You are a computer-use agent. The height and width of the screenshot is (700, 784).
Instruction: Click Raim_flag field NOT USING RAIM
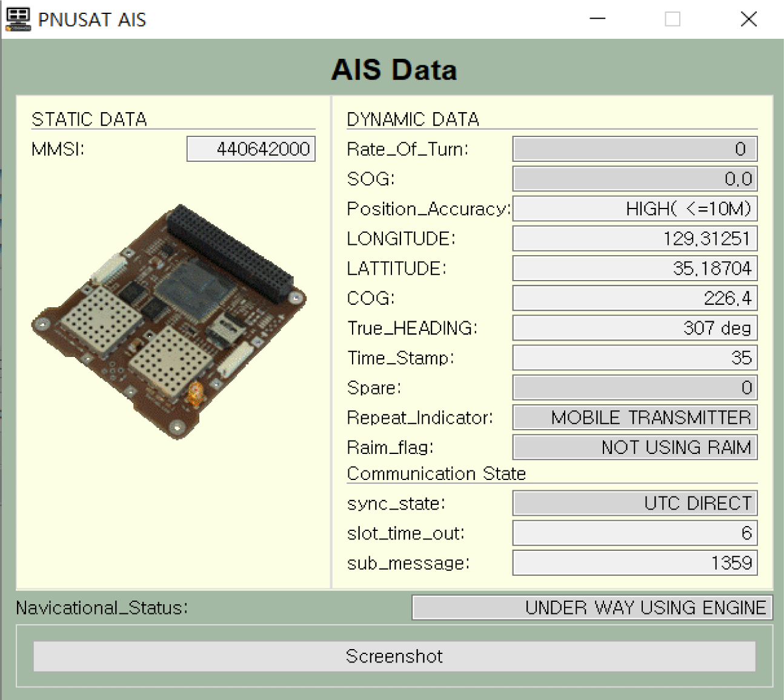[635, 447]
